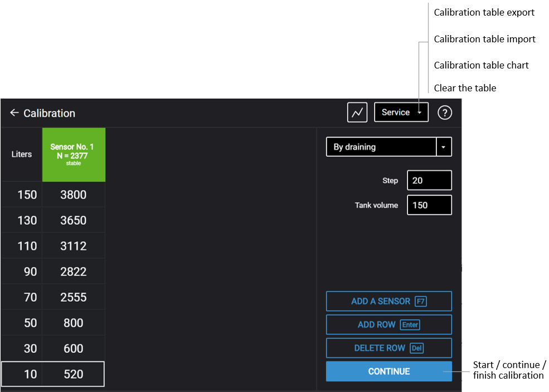Click the Enter shortcut badge
Screen dimensions: 549x392
point(410,325)
